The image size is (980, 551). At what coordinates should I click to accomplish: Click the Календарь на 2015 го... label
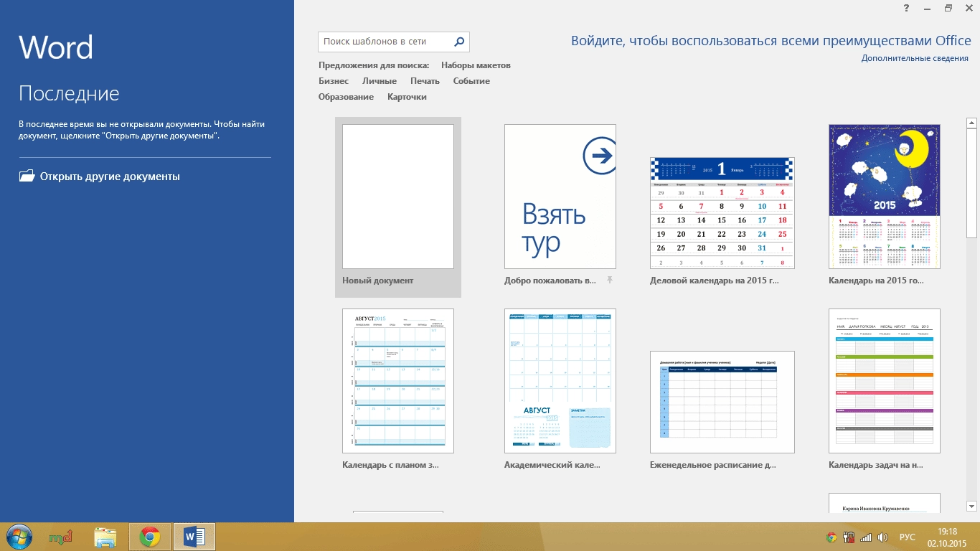[876, 281]
